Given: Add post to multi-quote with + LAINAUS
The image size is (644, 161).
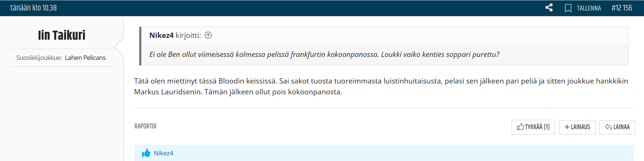Looking at the screenshot, I should click(577, 127).
